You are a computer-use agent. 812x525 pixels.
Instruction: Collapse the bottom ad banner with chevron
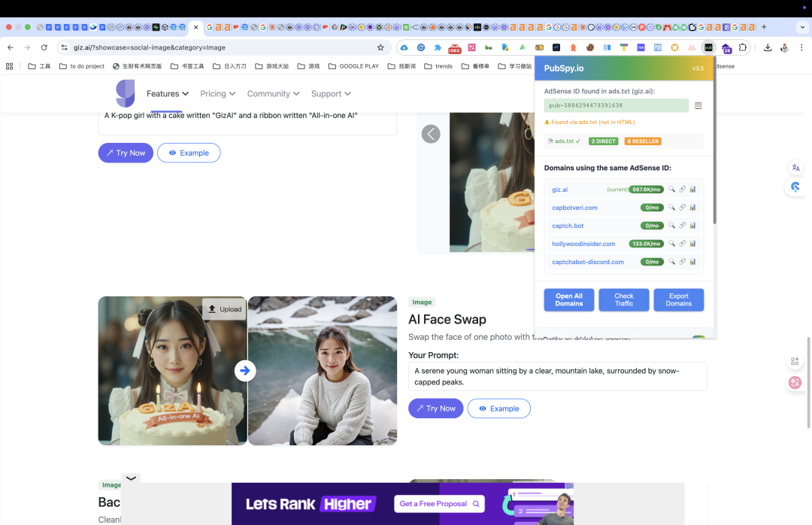pos(131,478)
